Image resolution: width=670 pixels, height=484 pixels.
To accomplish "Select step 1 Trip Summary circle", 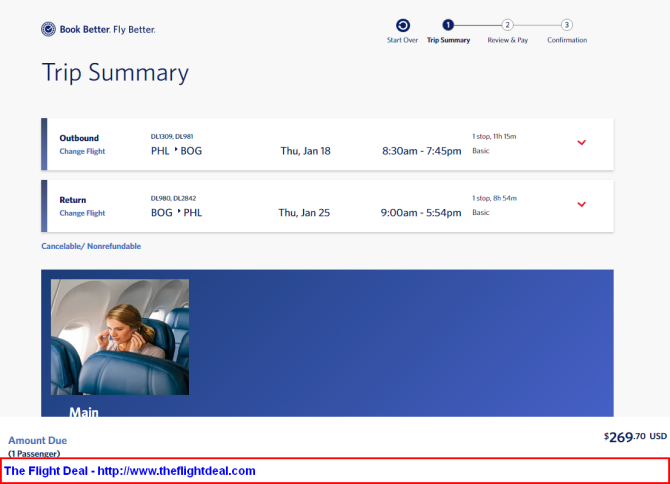I will [448, 25].
